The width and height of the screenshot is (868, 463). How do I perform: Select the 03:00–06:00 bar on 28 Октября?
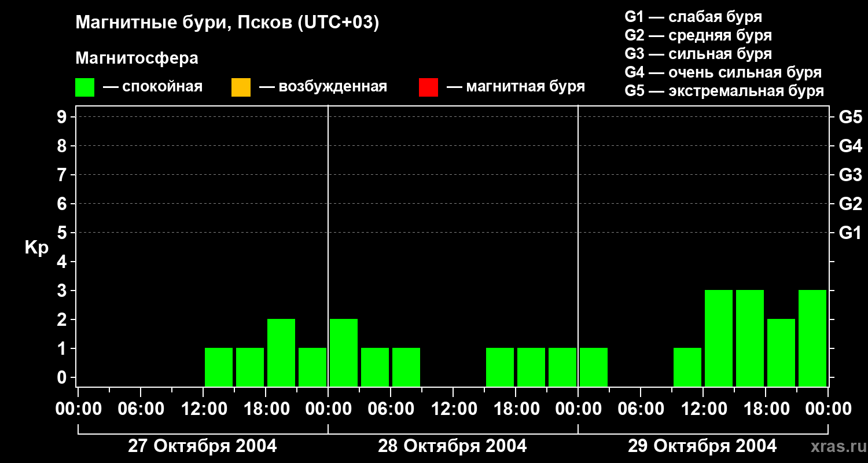pos(375,367)
